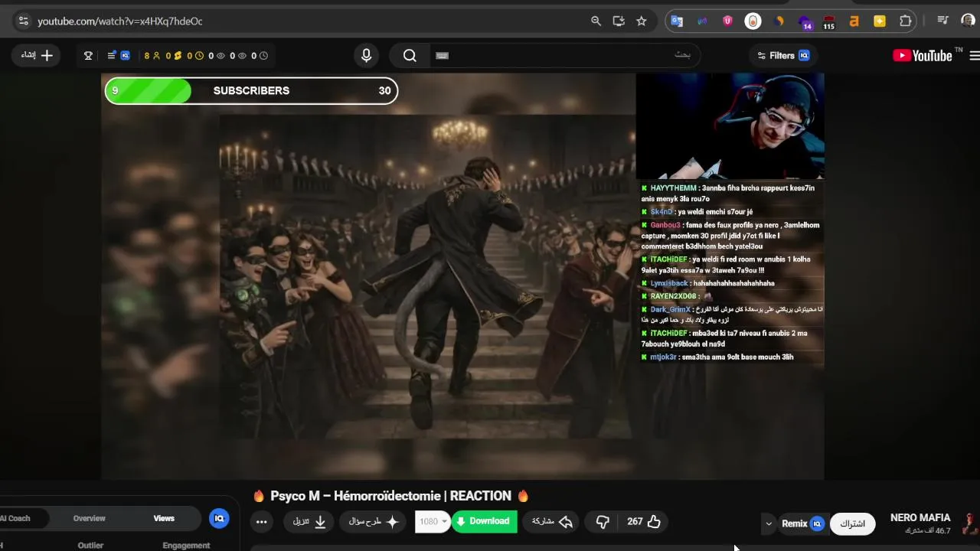The height and width of the screenshot is (551, 980).
Task: Open the Extensions puzzle piece menu
Action: pos(906,21)
